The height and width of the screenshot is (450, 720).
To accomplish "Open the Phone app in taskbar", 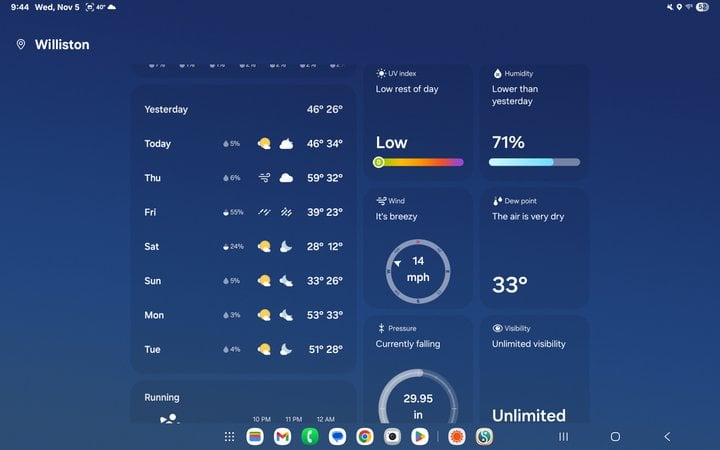I will click(x=310, y=437).
